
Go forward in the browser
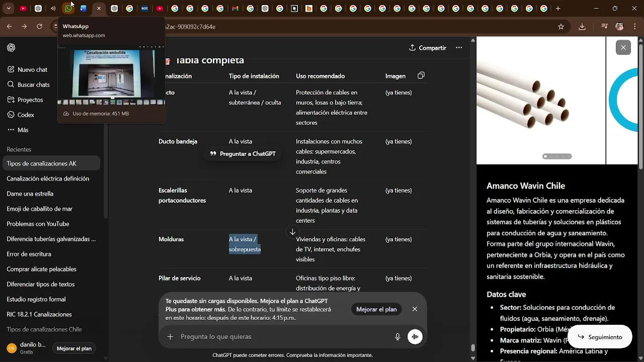24,27
